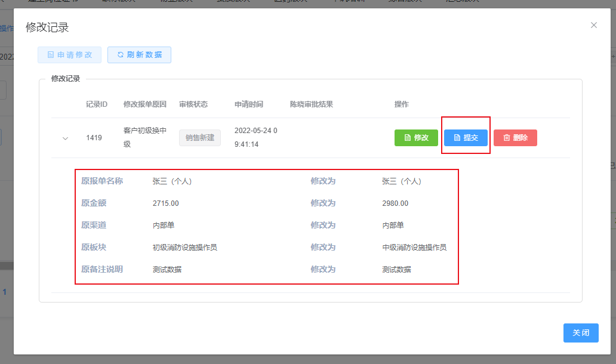Screen dimensions: 616x364
Task: Click the modified amount value 2980.00
Action: pyautogui.click(x=395, y=203)
